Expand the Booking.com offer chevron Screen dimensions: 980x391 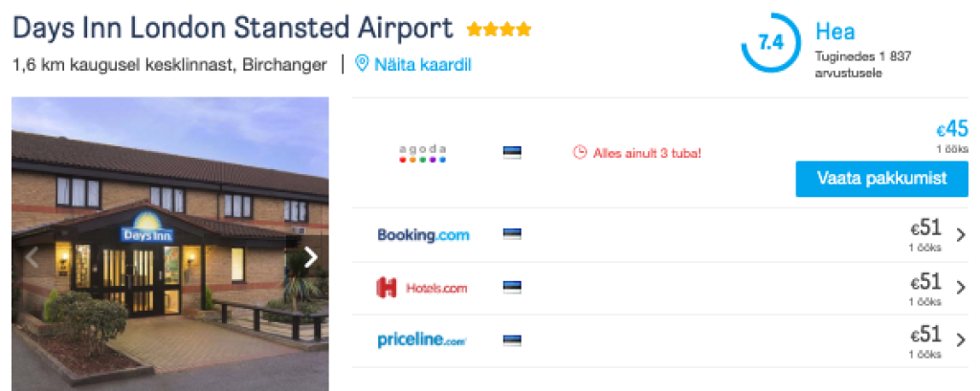pyautogui.click(x=961, y=234)
